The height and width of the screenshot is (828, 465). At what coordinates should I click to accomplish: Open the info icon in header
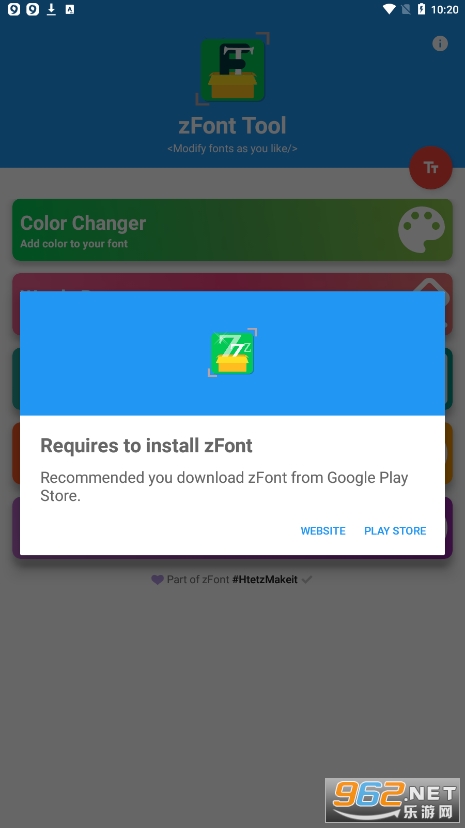(x=440, y=43)
